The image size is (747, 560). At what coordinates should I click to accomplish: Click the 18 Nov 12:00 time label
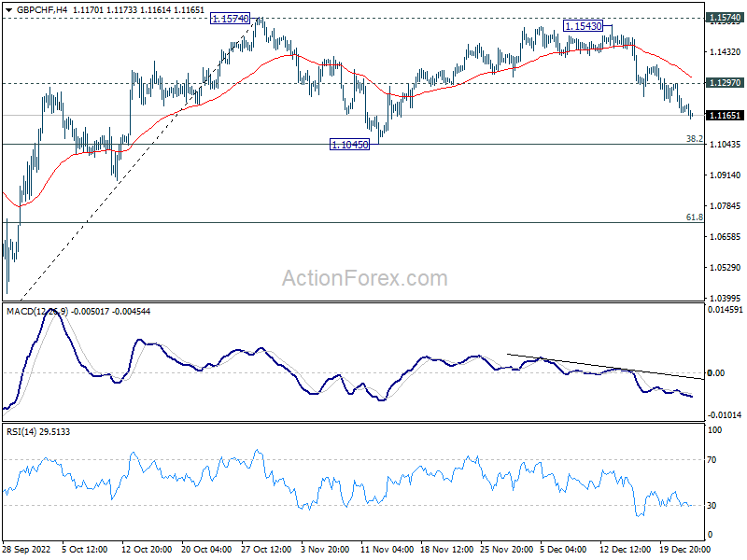tap(446, 550)
